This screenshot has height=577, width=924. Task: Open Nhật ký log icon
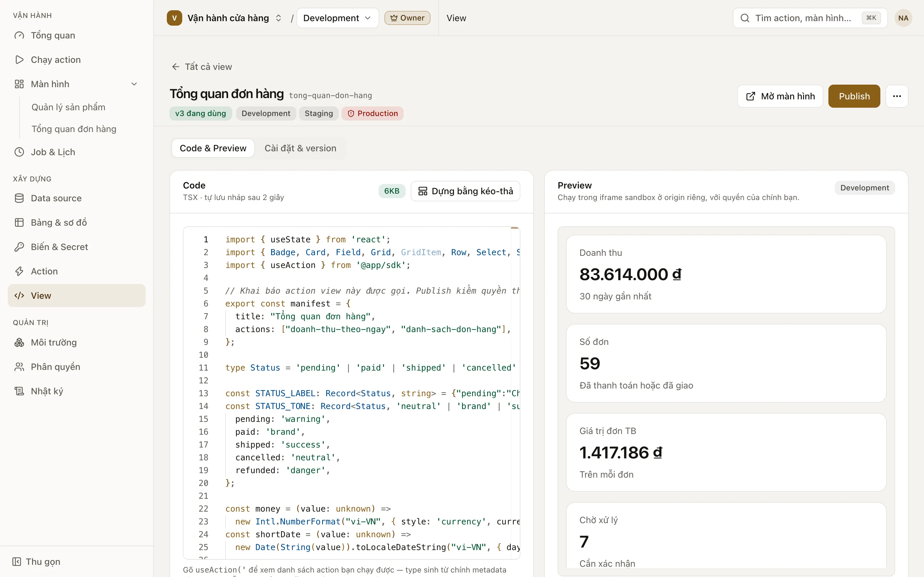click(x=19, y=391)
